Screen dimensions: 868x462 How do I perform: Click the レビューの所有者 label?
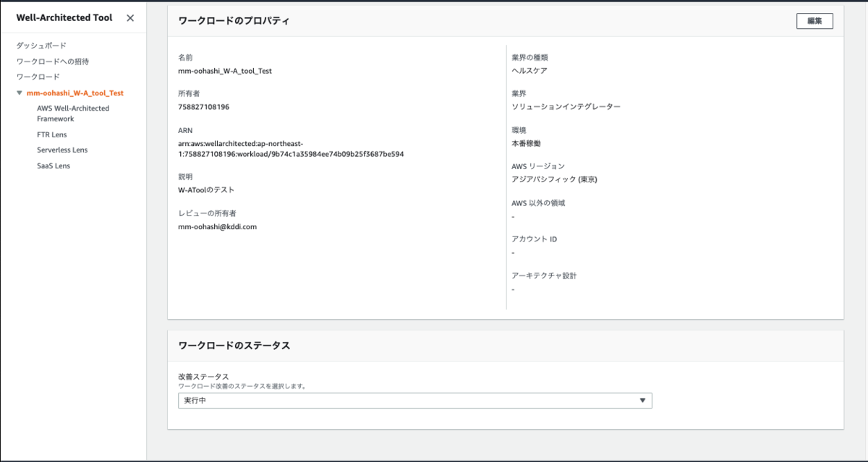tap(207, 213)
